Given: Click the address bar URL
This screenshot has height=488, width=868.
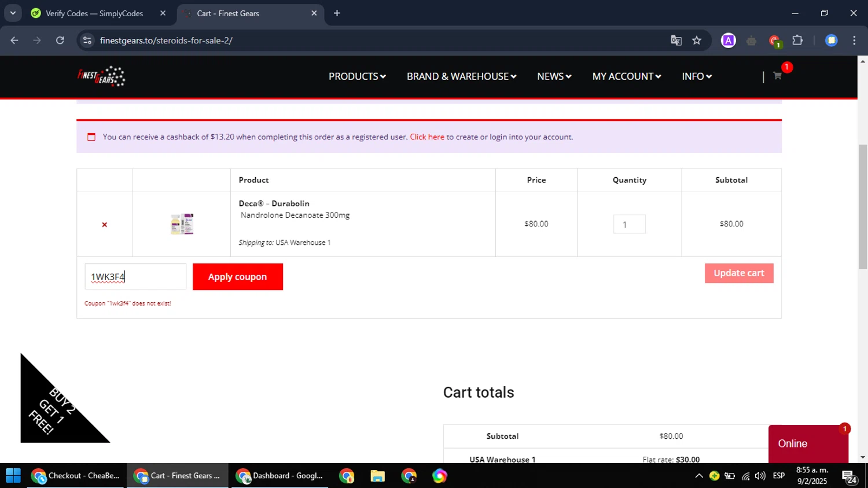Looking at the screenshot, I should [166, 41].
